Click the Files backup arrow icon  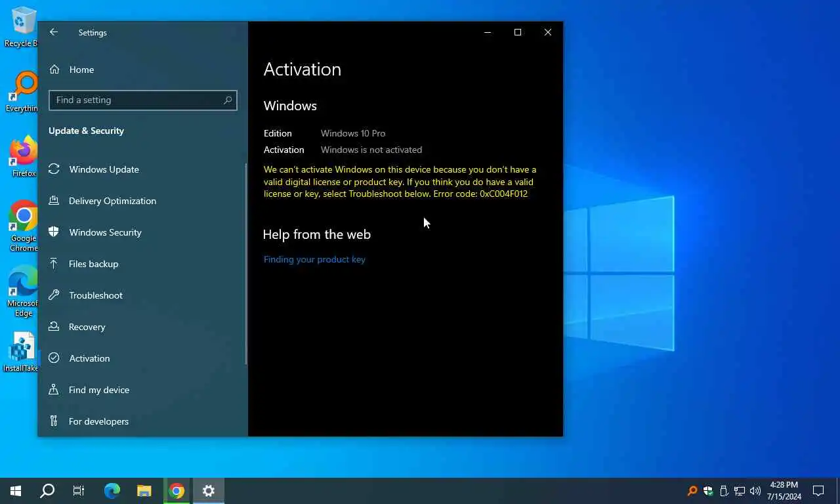coord(54,264)
